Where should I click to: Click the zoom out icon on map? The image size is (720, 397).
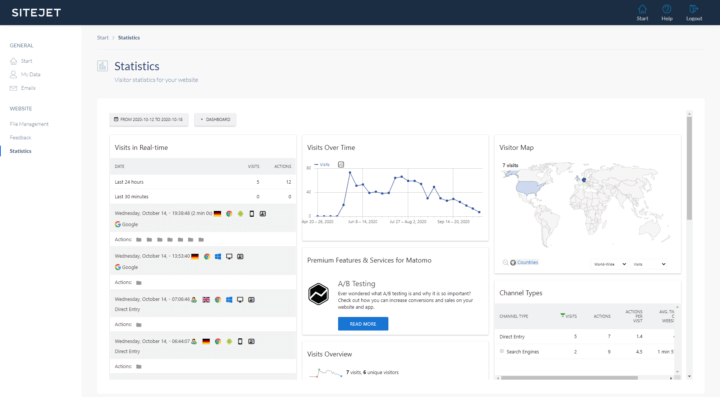[x=505, y=263]
